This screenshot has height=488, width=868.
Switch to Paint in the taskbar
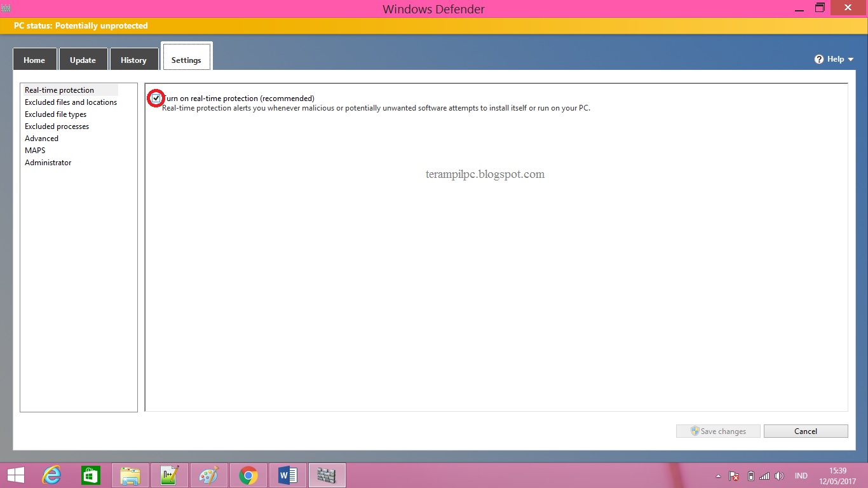pyautogui.click(x=209, y=475)
